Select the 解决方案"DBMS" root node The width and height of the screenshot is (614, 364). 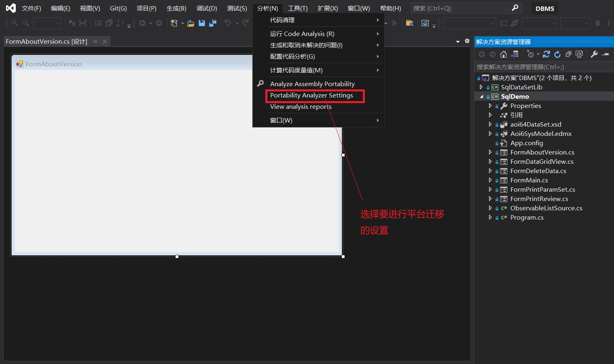click(x=542, y=78)
